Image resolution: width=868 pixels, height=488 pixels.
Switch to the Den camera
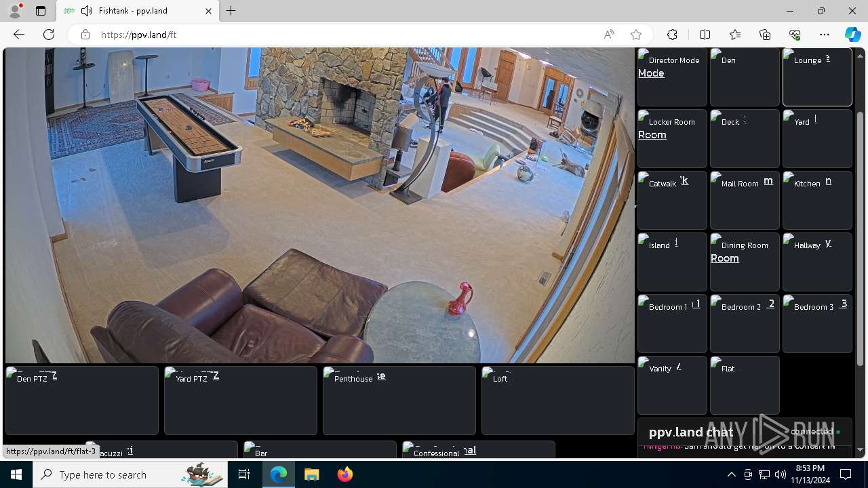(x=745, y=77)
